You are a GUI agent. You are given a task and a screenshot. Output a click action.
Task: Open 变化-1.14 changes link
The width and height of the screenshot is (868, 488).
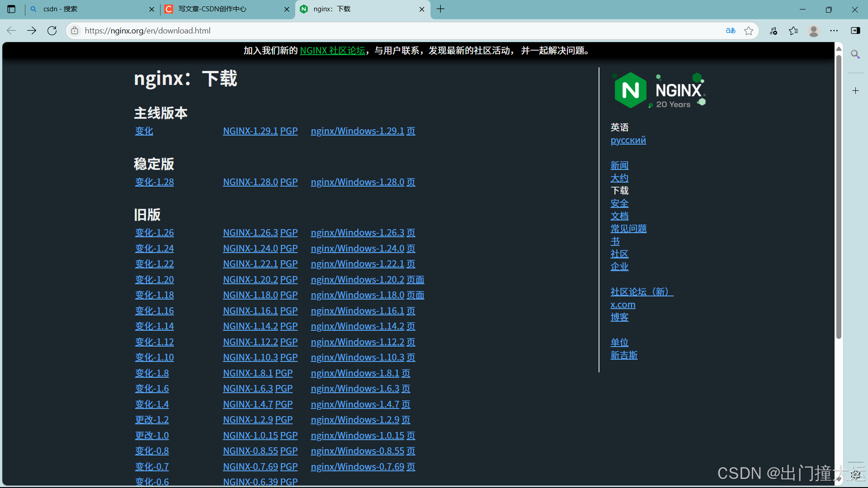[x=155, y=326]
